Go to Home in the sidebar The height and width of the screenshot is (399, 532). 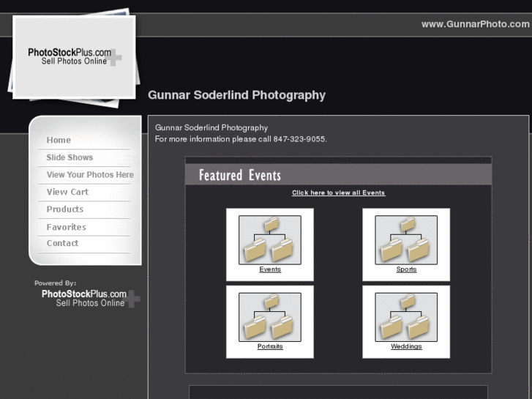coord(59,140)
